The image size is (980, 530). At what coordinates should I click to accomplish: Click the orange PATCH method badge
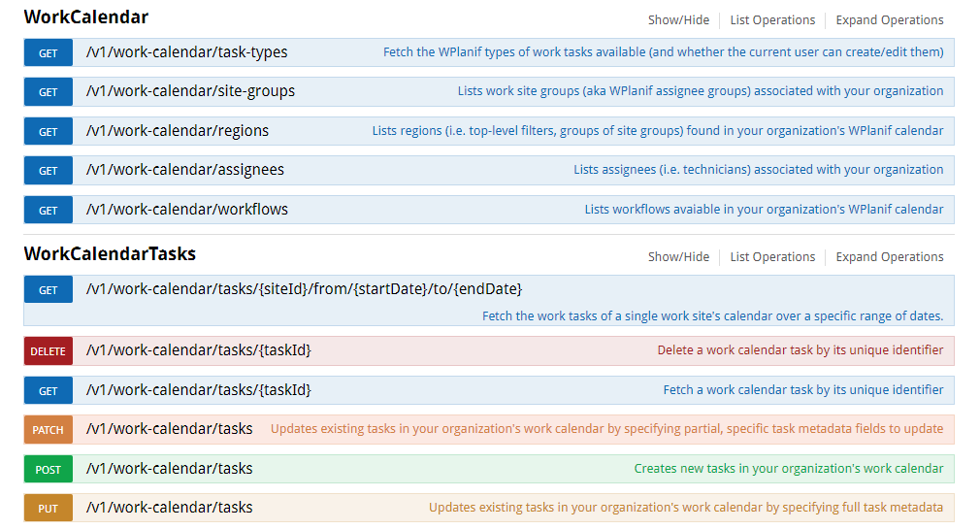(48, 430)
